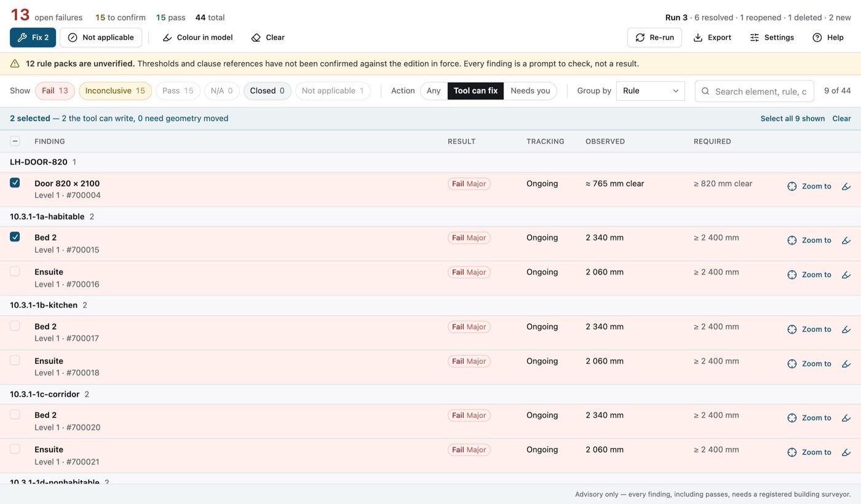The width and height of the screenshot is (861, 504).
Task: Uncheck Bed 2 #700015 row
Action: [x=15, y=237]
